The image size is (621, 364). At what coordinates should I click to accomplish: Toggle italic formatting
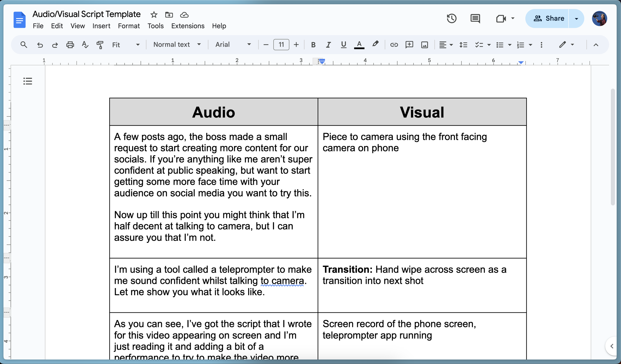coord(328,45)
